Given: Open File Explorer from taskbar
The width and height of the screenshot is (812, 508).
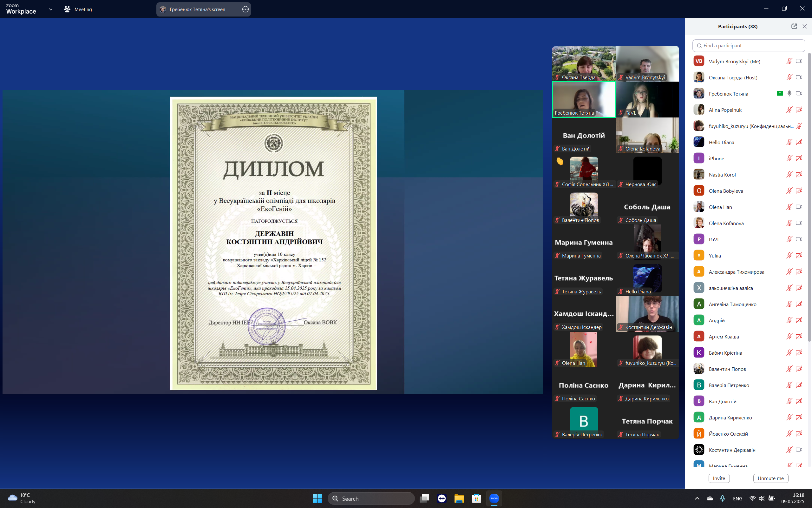Looking at the screenshot, I should pos(459,498).
